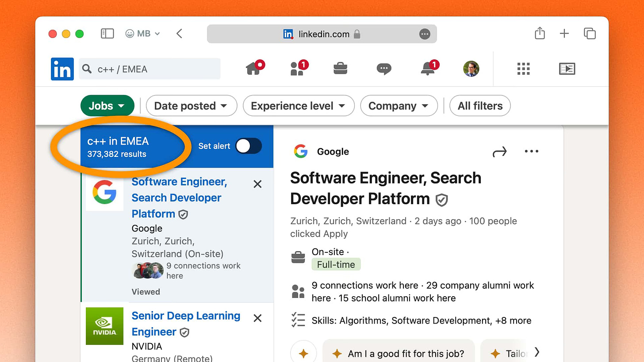Open a new Safari tab with plus
The image size is (644, 362).
pos(564,34)
